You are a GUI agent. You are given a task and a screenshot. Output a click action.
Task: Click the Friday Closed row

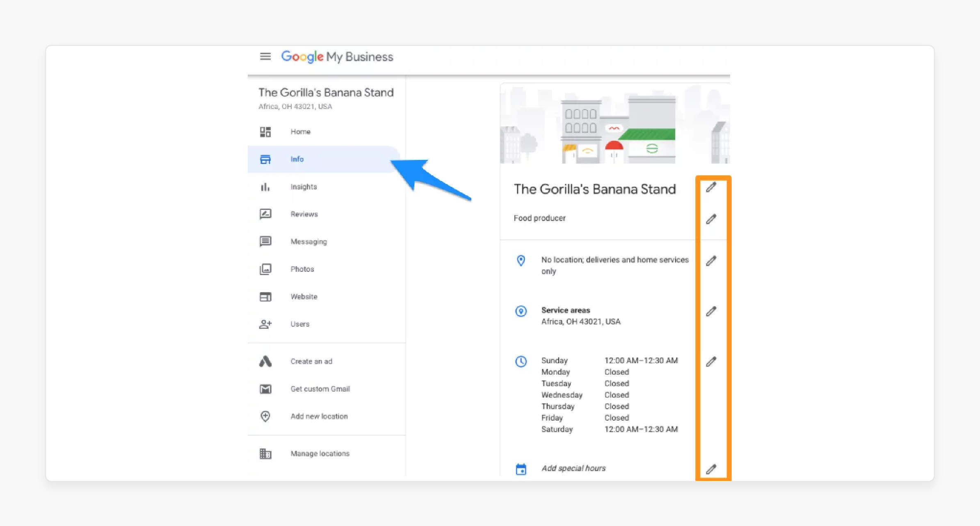point(585,418)
